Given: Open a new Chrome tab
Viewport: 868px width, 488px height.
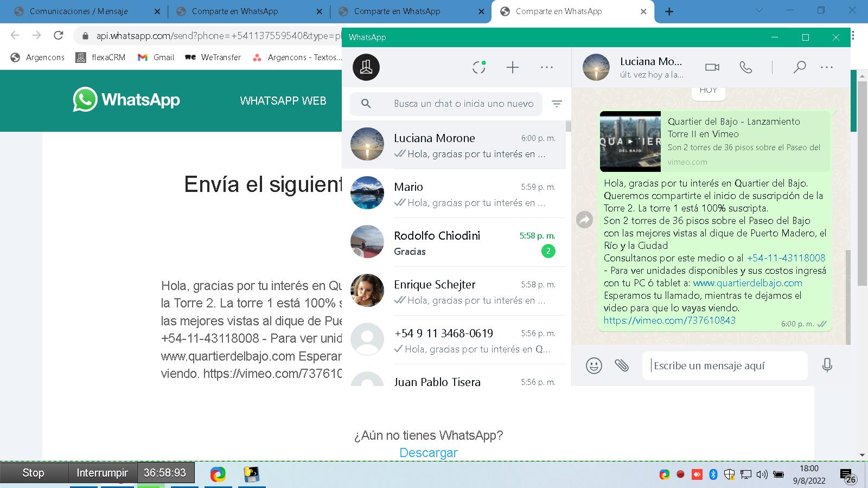Looking at the screenshot, I should pos(669,11).
